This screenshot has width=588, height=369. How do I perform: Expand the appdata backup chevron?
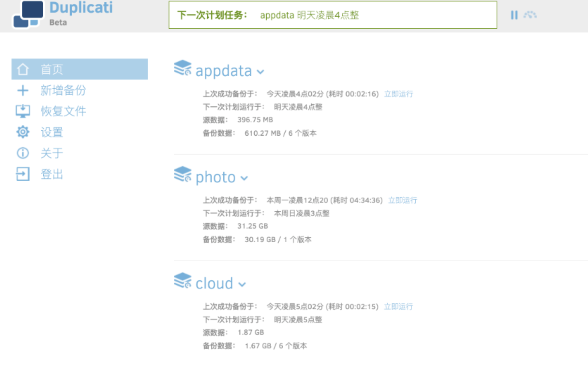click(x=260, y=72)
